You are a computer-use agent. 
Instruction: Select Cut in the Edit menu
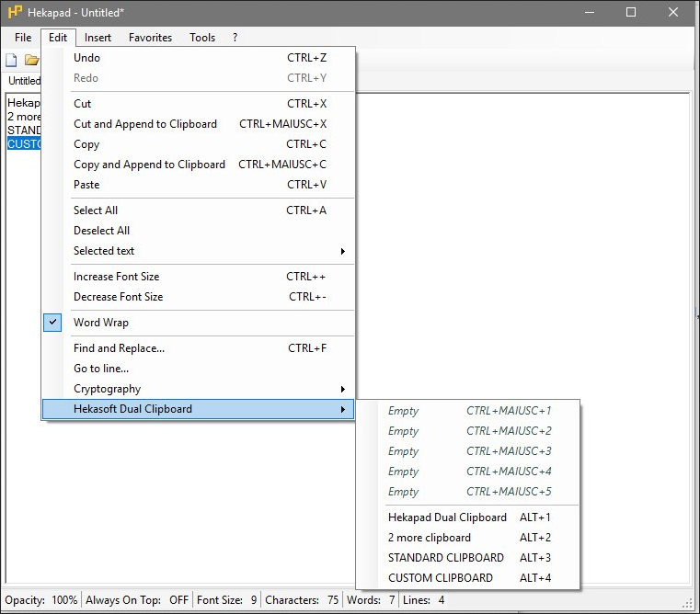[x=198, y=104]
